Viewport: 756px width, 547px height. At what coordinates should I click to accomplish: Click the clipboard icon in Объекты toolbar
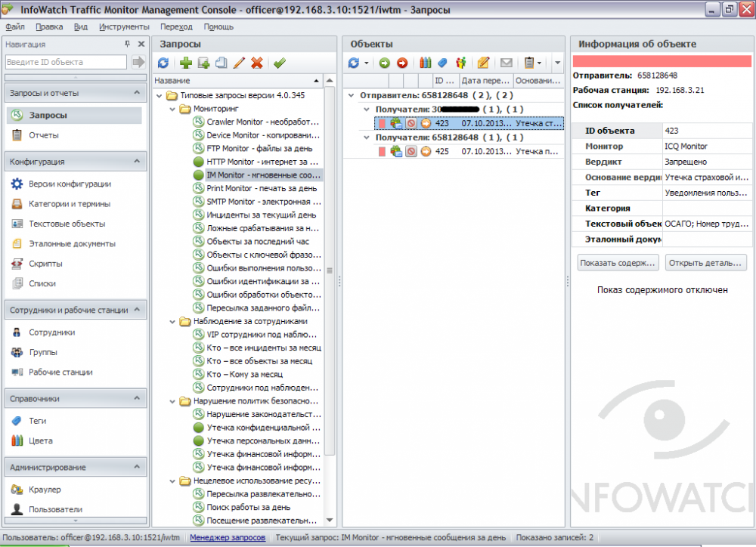[x=529, y=63]
